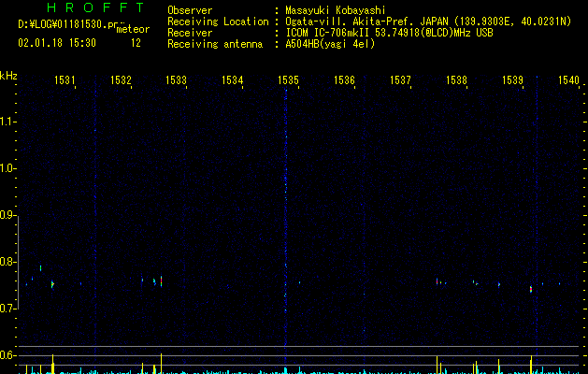The image size is (588, 374).
Task: Click the Receiving antenna label
Action: click(215, 44)
